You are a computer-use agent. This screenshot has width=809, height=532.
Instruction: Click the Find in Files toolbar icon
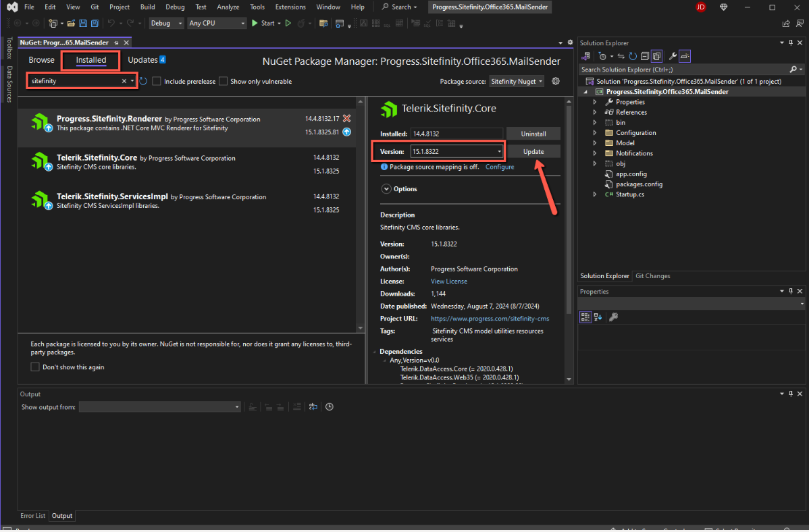[x=323, y=23]
